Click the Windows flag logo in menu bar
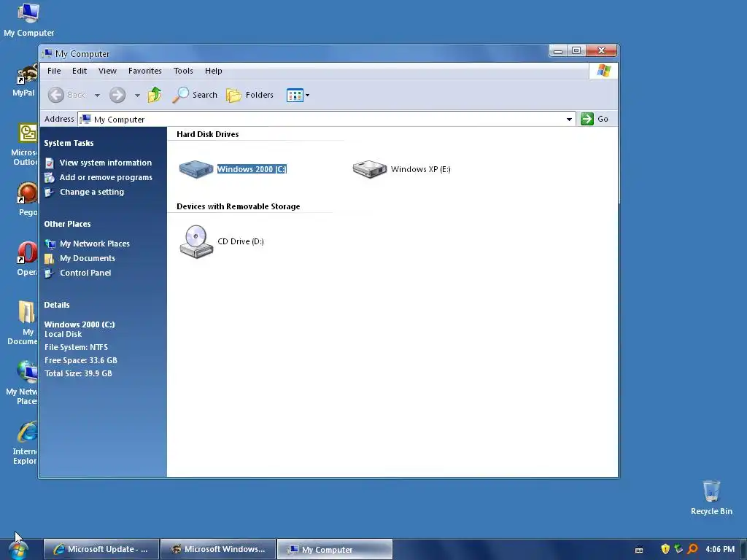 tap(603, 71)
